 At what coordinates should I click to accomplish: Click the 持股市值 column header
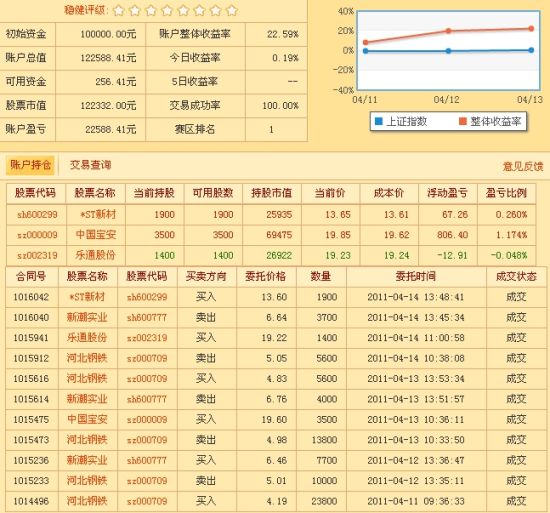tap(271, 193)
